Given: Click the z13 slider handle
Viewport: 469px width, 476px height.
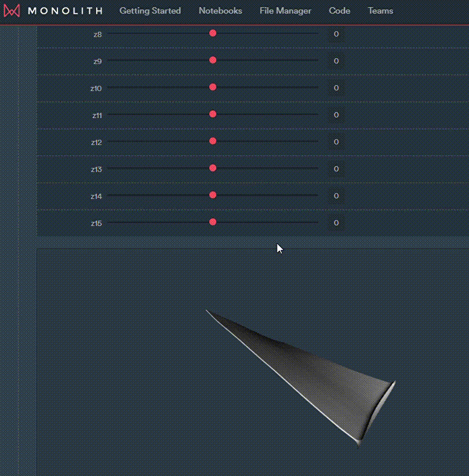Looking at the screenshot, I should (213, 168).
